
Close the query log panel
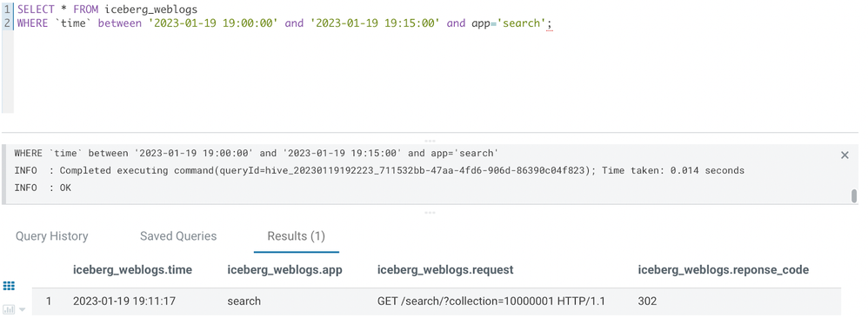[x=845, y=155]
